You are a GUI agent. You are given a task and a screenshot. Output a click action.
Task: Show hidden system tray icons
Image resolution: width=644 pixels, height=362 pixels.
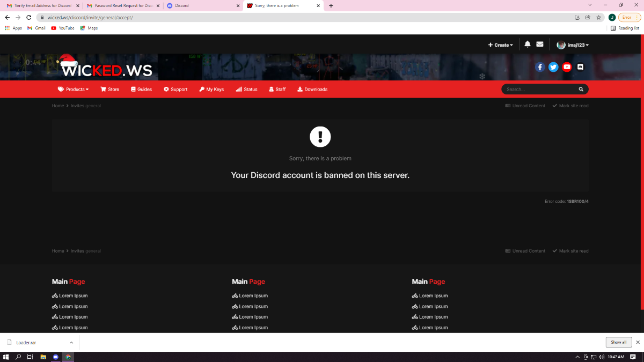tap(577, 357)
